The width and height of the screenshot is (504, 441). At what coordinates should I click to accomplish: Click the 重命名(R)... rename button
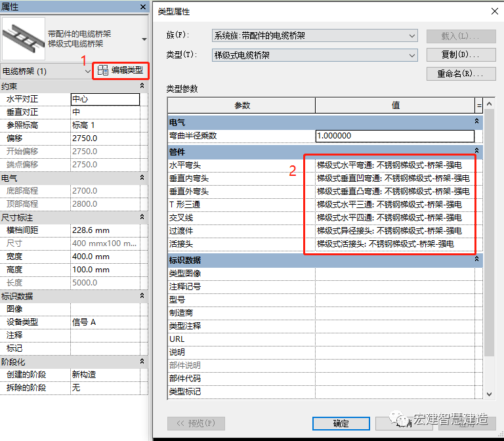tap(461, 73)
